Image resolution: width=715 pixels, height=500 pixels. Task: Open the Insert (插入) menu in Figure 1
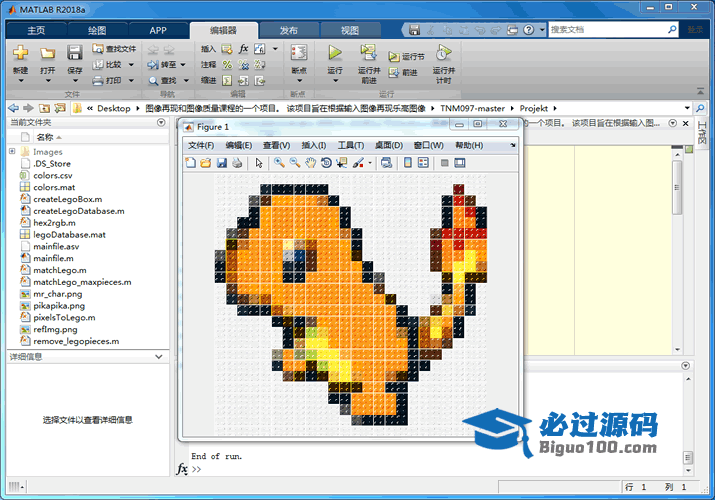coord(313,145)
